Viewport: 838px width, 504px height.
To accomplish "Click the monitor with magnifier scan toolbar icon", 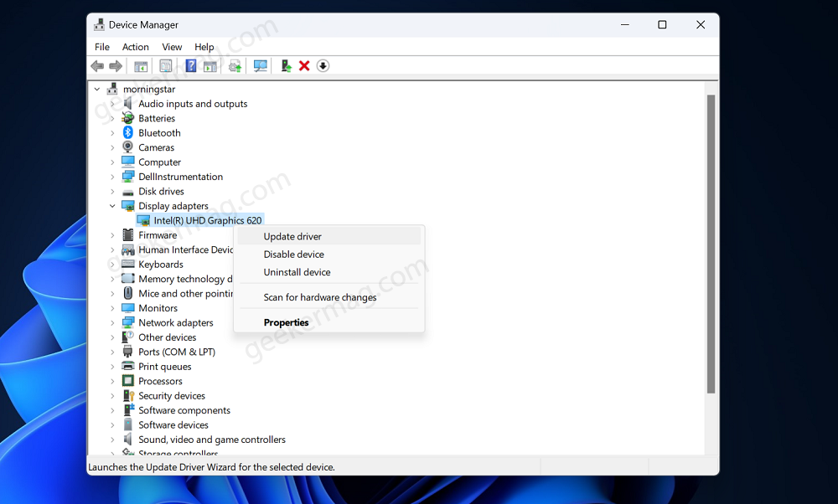I will [x=261, y=66].
